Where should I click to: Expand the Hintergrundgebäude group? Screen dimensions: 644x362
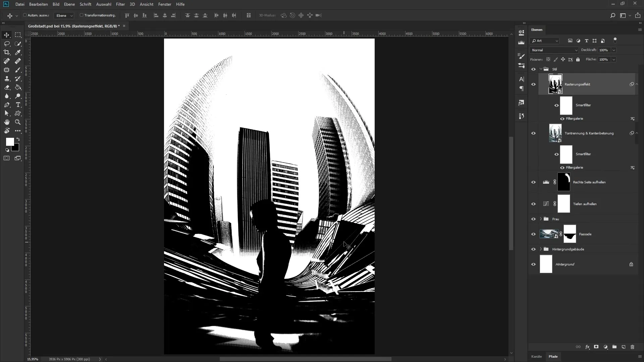tap(541, 249)
